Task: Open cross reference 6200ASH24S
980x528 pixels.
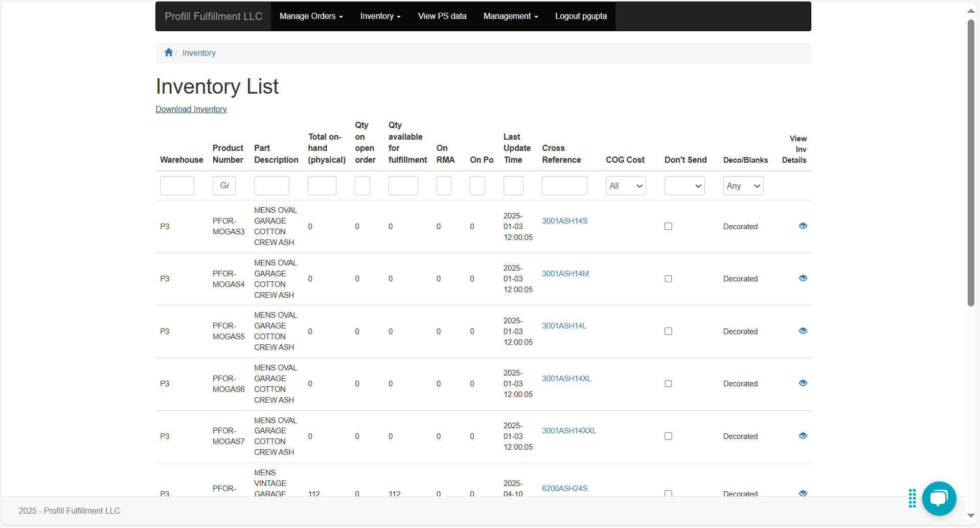Action: [565, 489]
